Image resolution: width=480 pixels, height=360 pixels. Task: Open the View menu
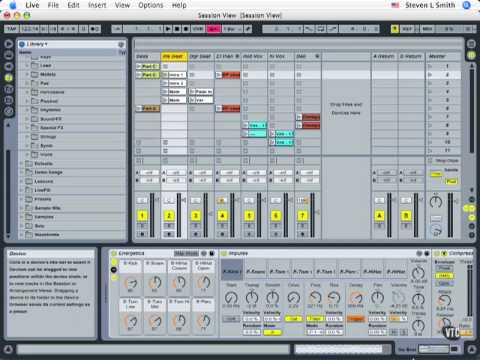click(122, 5)
